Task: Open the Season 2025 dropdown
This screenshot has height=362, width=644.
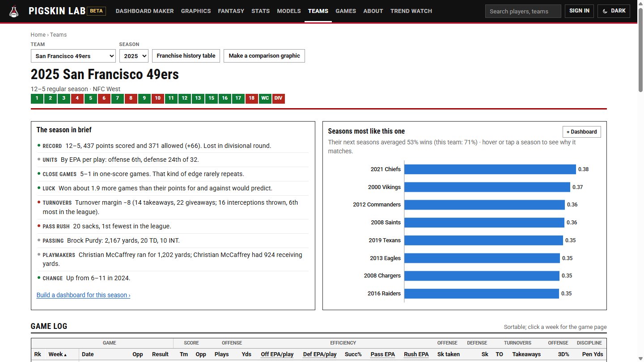Action: pos(134,56)
